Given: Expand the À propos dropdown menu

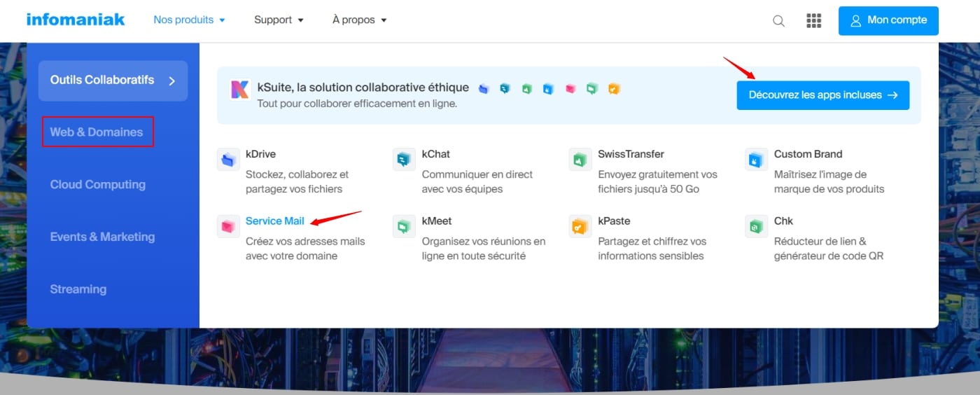Looking at the screenshot, I should (360, 20).
